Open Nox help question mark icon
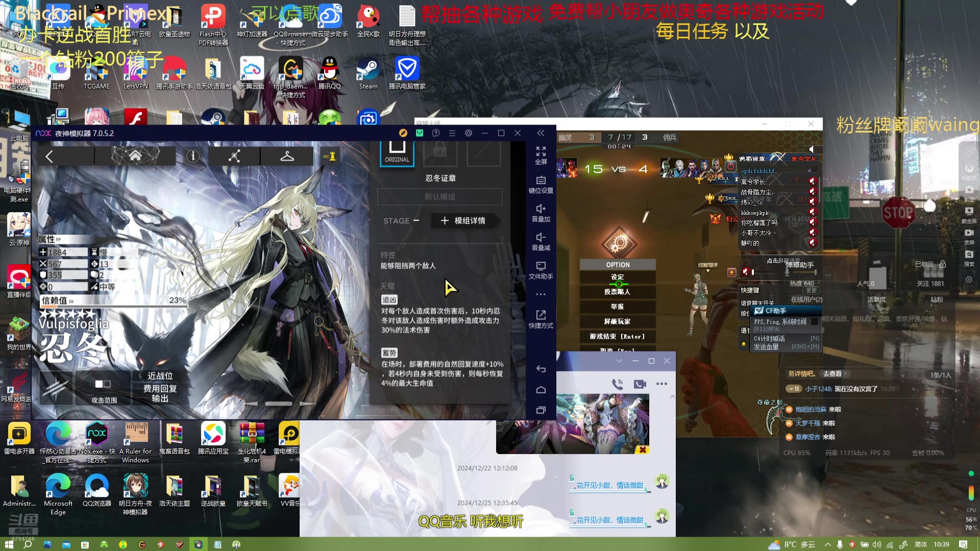The height and width of the screenshot is (551, 980). (435, 133)
